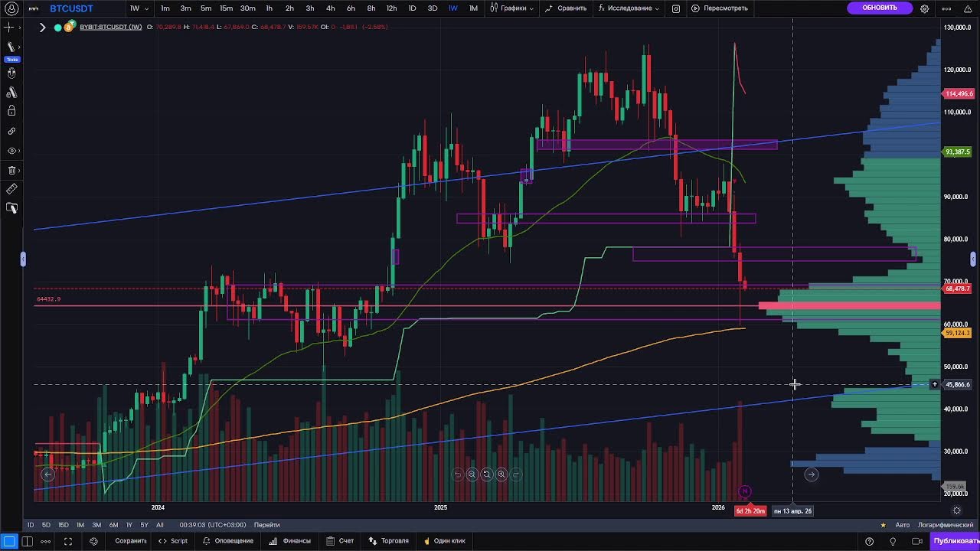Viewport: 980px width, 551px height.
Task: Expand the Графики chart type dropdown
Action: [512, 8]
